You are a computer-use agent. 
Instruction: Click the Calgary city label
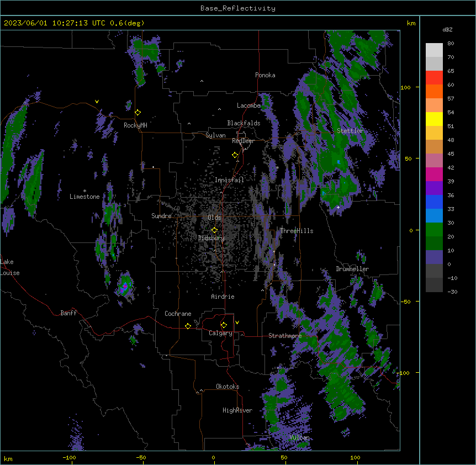point(220,333)
